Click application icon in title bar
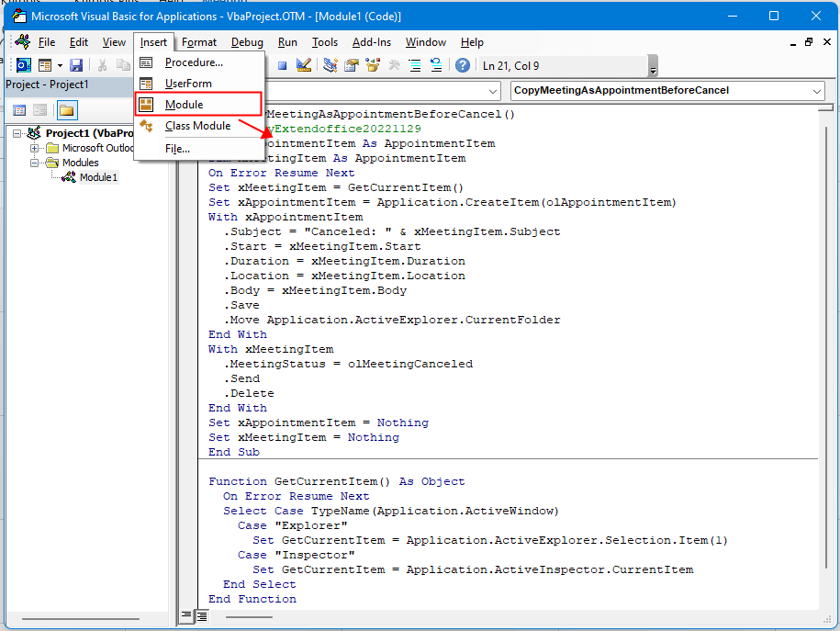 tap(19, 17)
